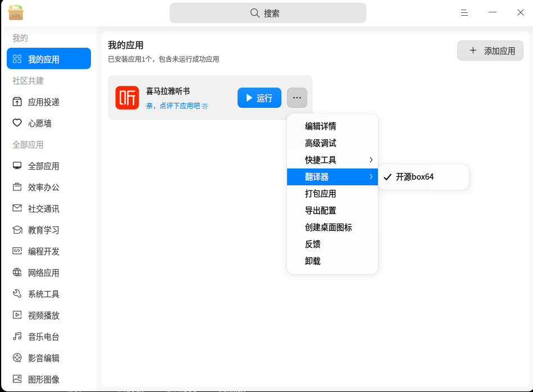
Task: Click the 系统工具 wrench icon
Action: coord(17,293)
